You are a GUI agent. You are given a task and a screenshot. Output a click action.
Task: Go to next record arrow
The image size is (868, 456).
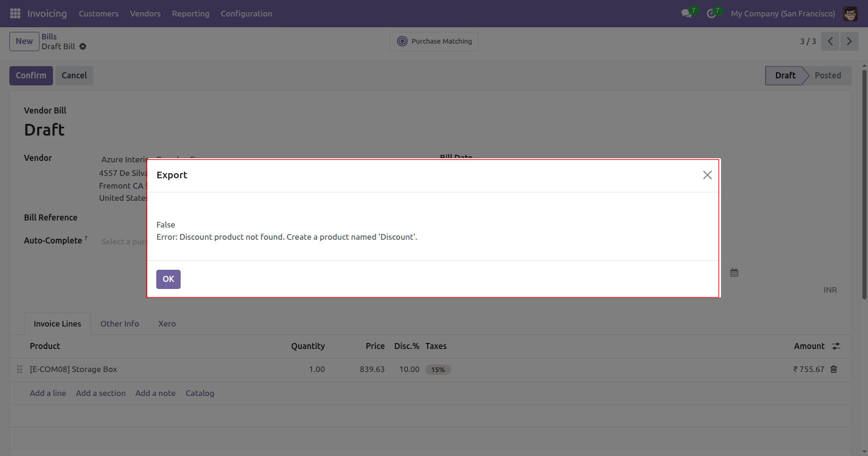point(849,41)
